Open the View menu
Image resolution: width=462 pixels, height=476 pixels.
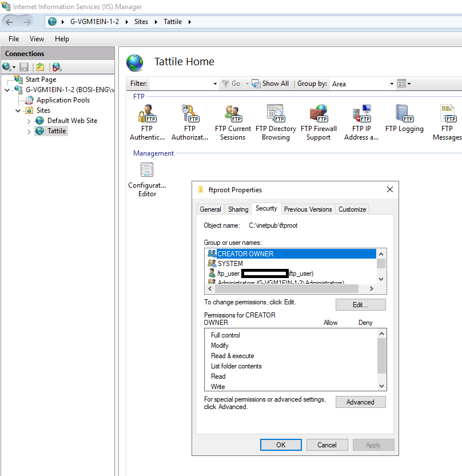tap(37, 39)
